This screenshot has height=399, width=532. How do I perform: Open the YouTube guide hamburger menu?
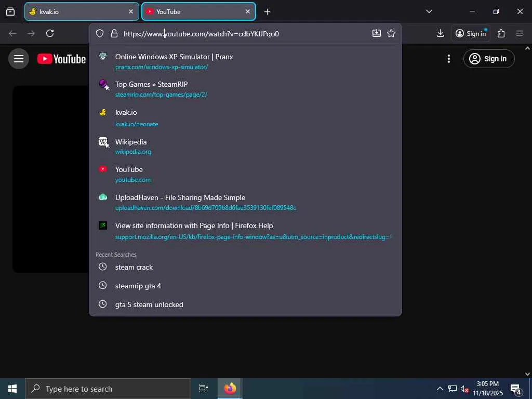click(x=19, y=59)
